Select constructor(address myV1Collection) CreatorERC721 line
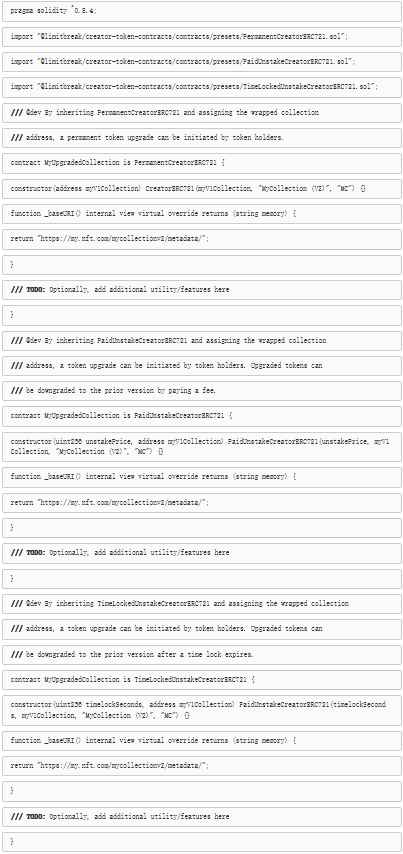 (202, 188)
